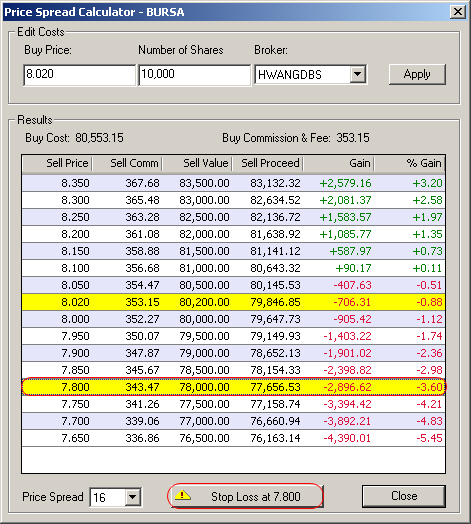Open the Broker dropdown list
471x524 pixels.
pos(357,74)
